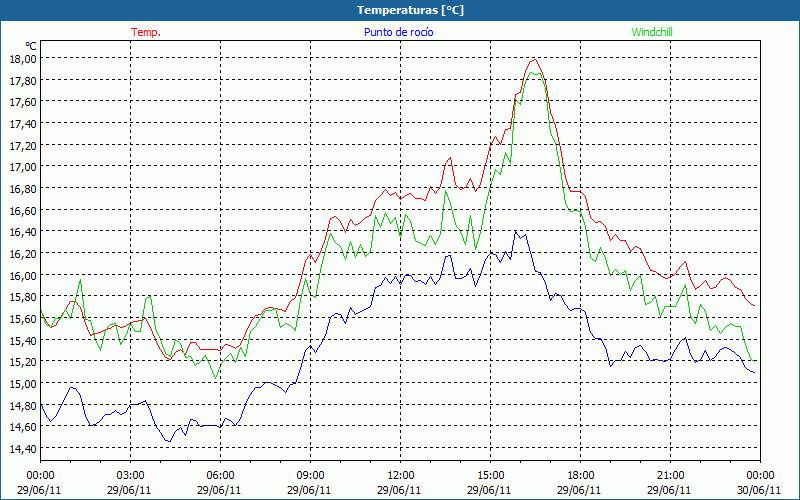
Task: Click the 16,00 y-axis value
Action: (x=23, y=275)
